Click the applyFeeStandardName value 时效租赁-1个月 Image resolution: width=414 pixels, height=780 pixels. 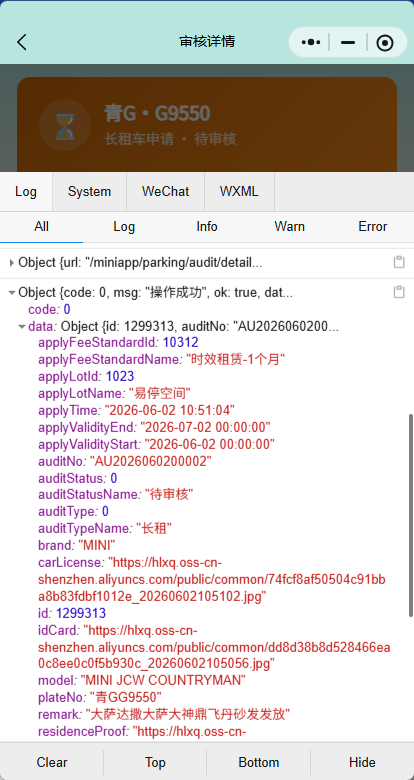pos(235,359)
